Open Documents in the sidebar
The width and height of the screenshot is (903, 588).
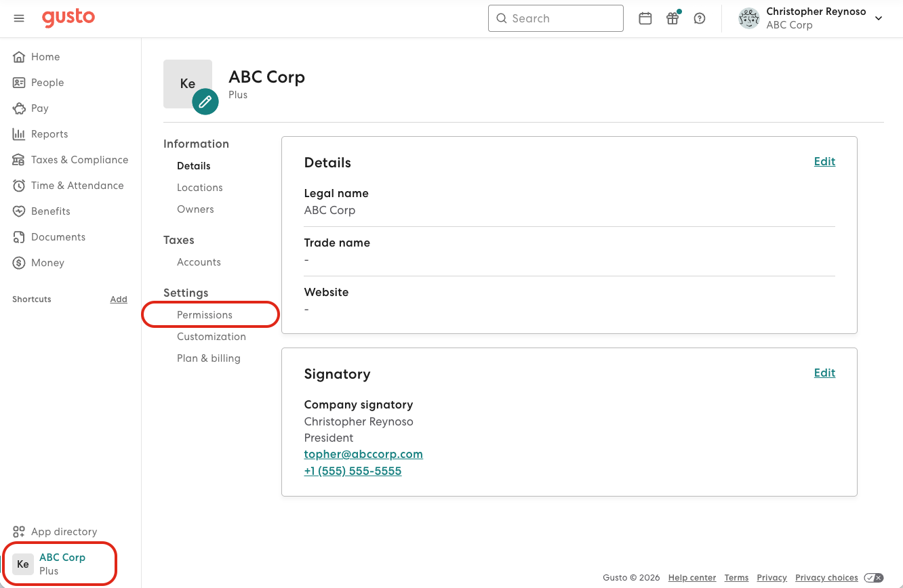pyautogui.click(x=49, y=237)
